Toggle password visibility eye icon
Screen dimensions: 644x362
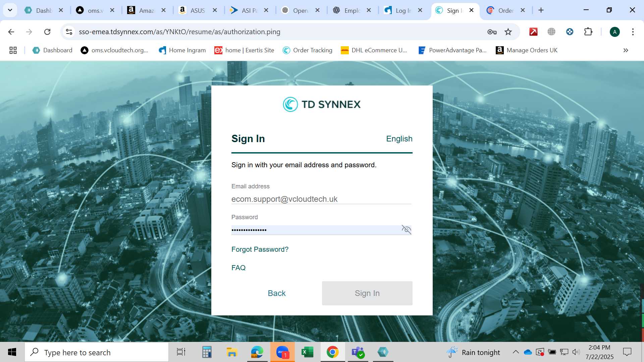click(x=406, y=230)
